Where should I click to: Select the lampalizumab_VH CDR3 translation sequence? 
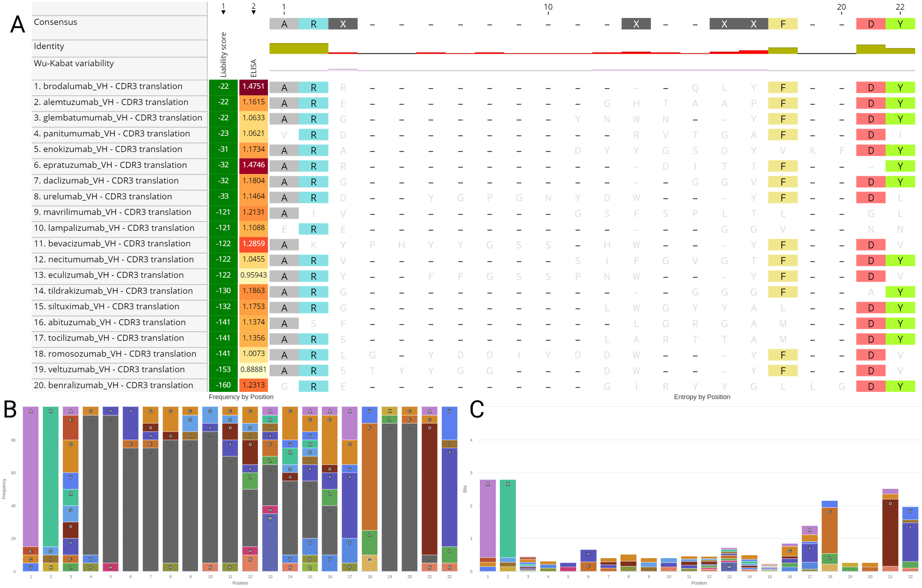pyautogui.click(x=114, y=228)
